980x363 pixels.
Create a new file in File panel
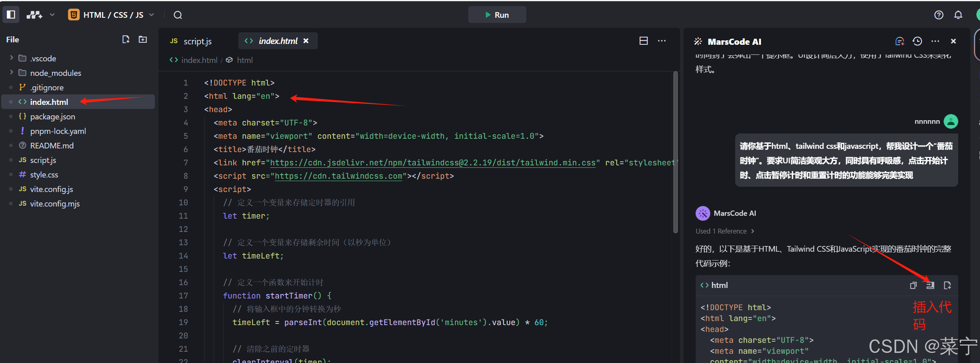[126, 40]
